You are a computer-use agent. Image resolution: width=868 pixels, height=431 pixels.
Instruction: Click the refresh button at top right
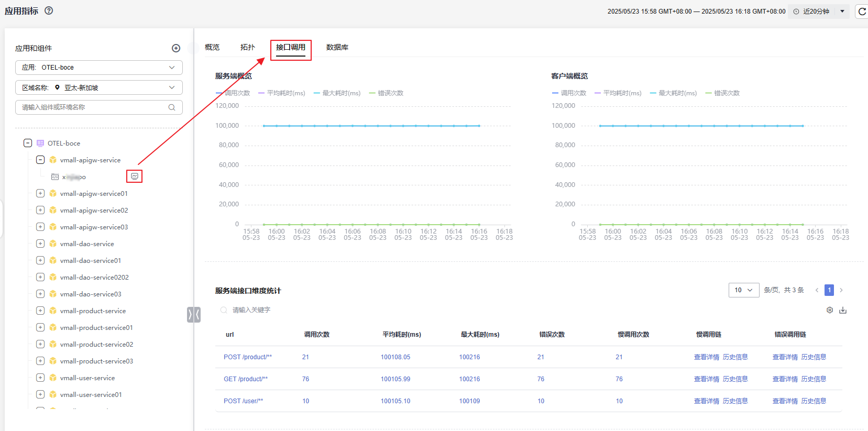(x=862, y=11)
